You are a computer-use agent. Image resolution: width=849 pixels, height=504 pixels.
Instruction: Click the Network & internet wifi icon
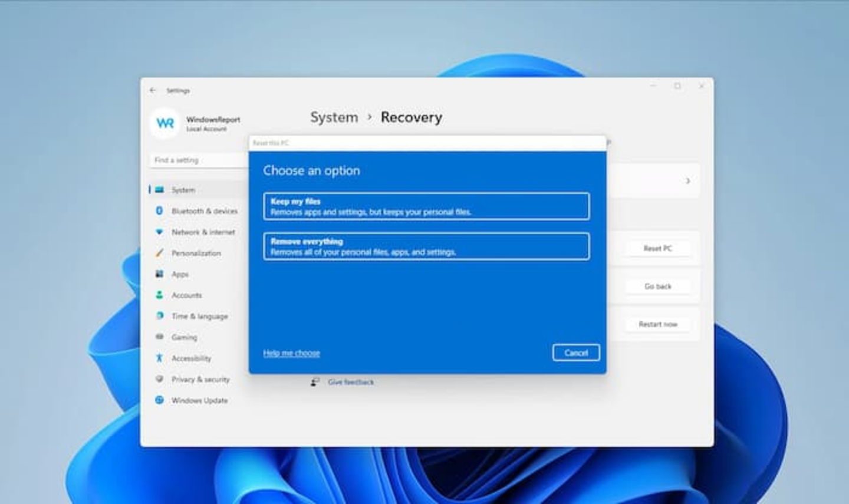point(159,232)
